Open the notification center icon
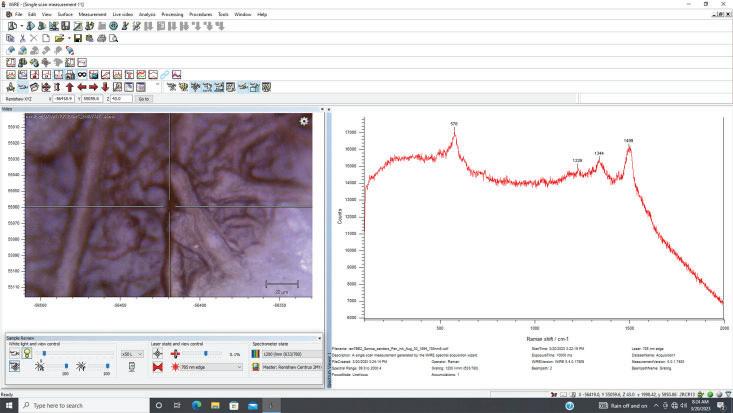 [x=721, y=406]
